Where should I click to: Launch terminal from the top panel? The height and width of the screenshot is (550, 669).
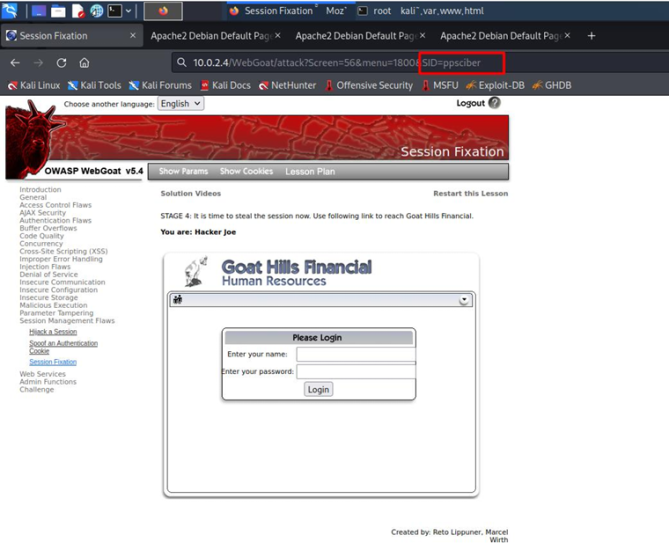(116, 11)
